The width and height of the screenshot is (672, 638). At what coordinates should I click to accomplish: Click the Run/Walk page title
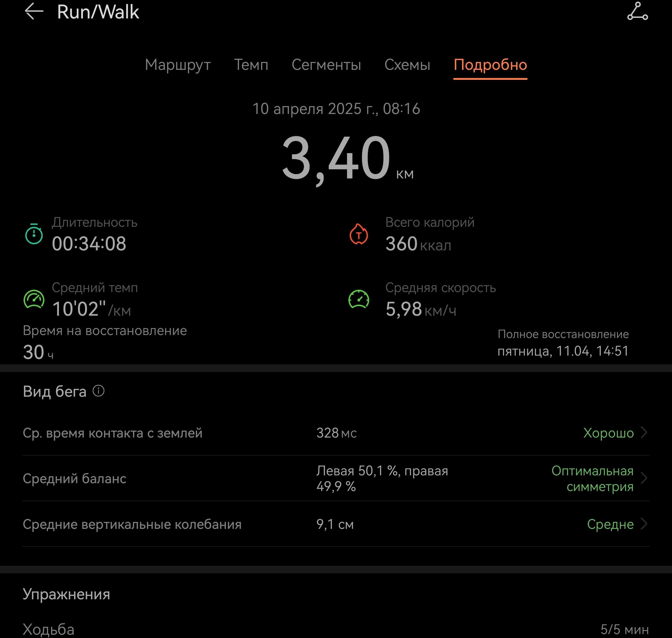pos(98,12)
